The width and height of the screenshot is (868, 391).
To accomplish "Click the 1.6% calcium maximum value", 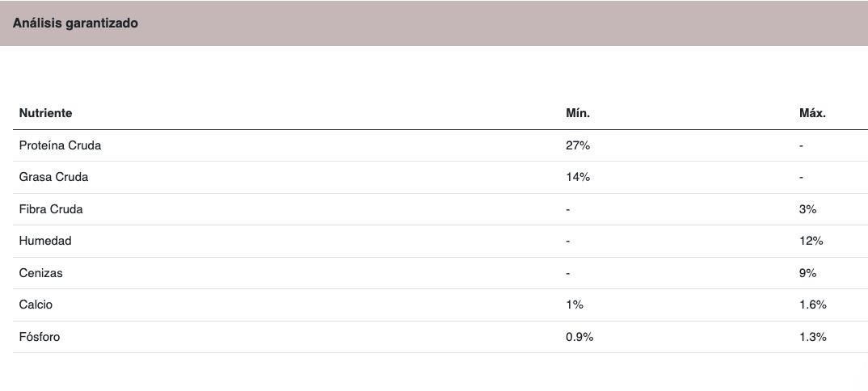I will click(x=813, y=305).
